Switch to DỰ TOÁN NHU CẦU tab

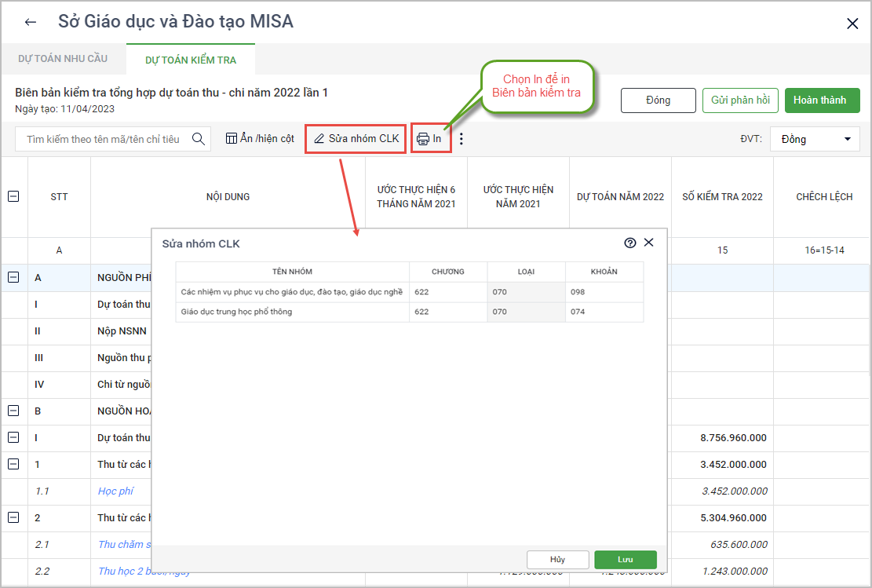coord(63,59)
